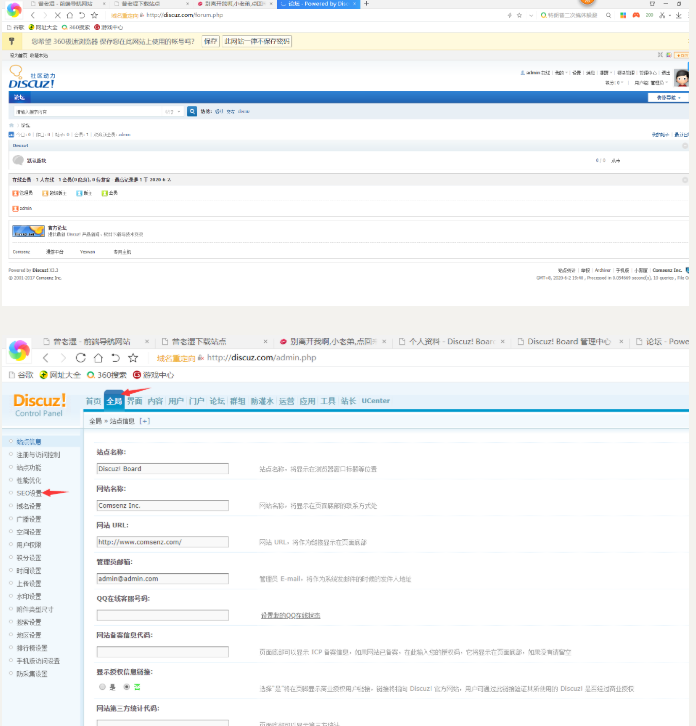Open 水印设置 in admin sidebar
Viewport: 696px width, 726px height.
29,596
